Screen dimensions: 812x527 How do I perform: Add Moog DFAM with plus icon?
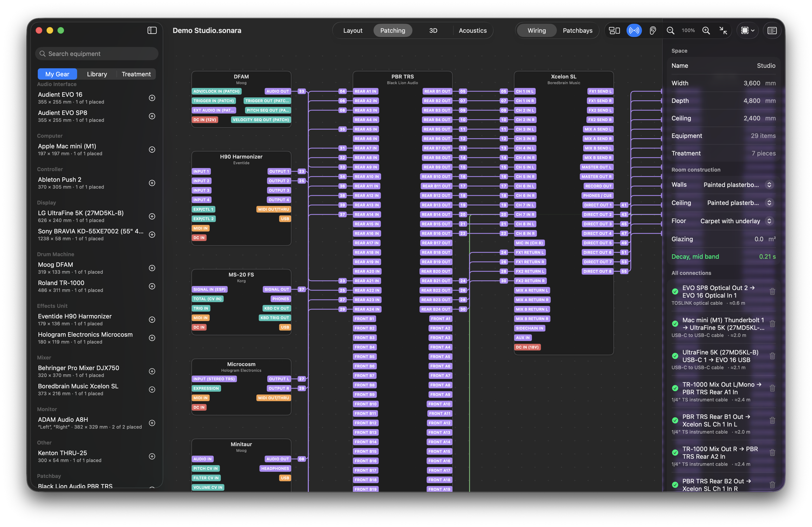click(x=152, y=268)
